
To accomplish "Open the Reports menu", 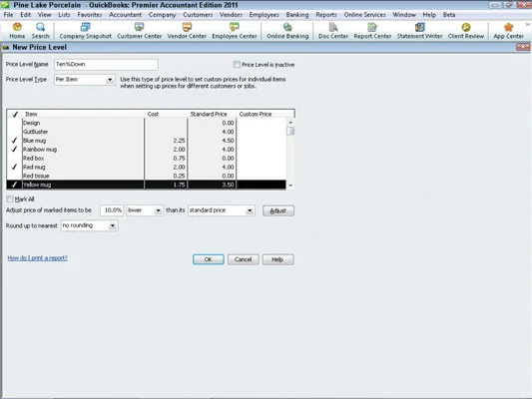I will (326, 15).
